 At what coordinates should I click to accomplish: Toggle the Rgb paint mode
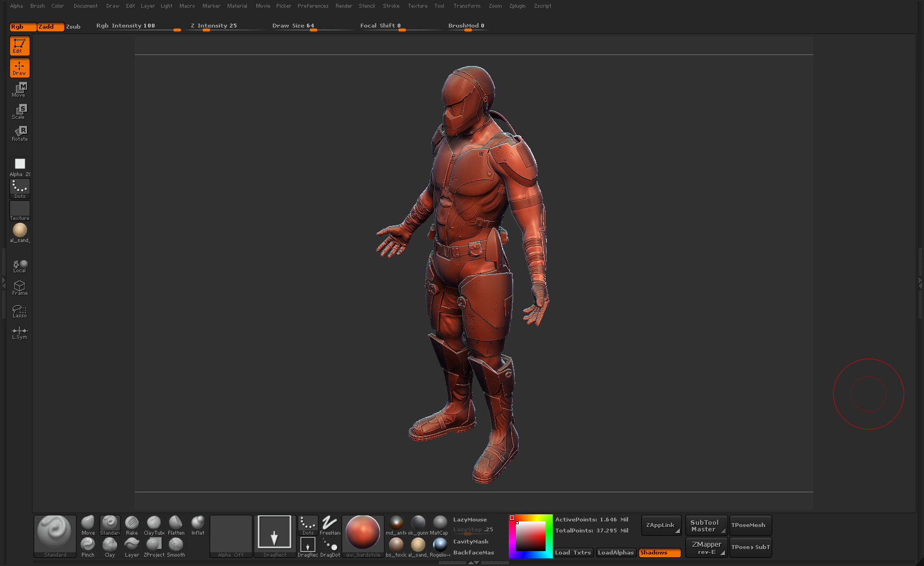coord(23,26)
